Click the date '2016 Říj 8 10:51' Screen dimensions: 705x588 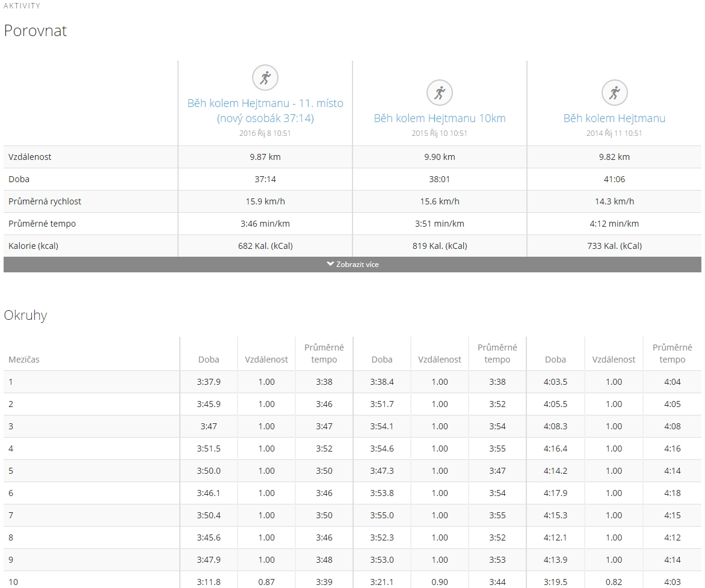[265, 133]
